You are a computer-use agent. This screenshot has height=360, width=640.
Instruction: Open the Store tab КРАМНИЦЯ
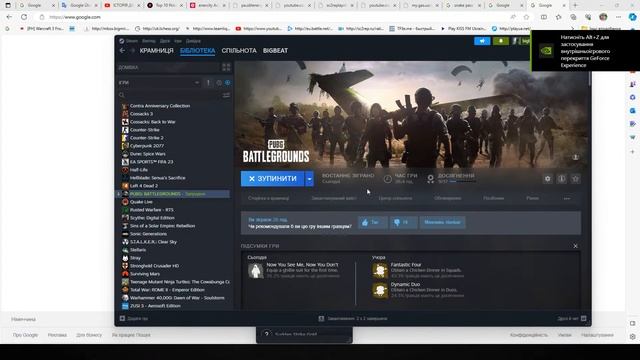click(x=156, y=51)
